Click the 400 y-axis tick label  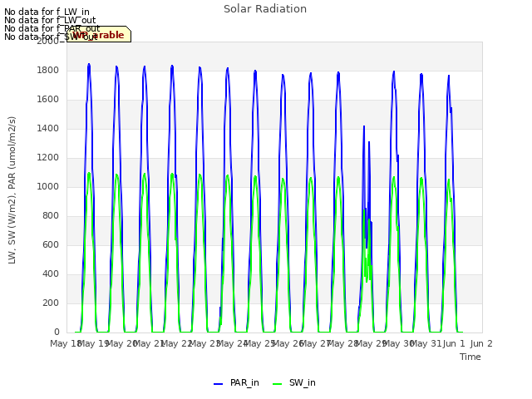pos(51,273)
